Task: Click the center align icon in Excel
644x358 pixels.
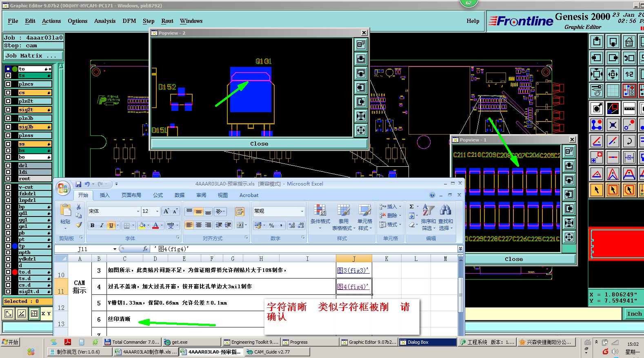Action: coord(198,225)
